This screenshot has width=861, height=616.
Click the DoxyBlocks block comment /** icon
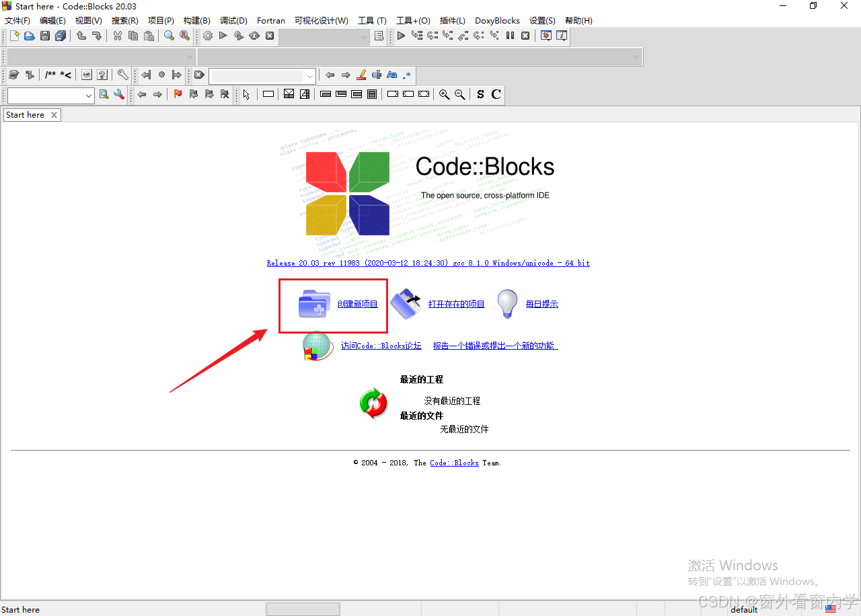pos(50,75)
